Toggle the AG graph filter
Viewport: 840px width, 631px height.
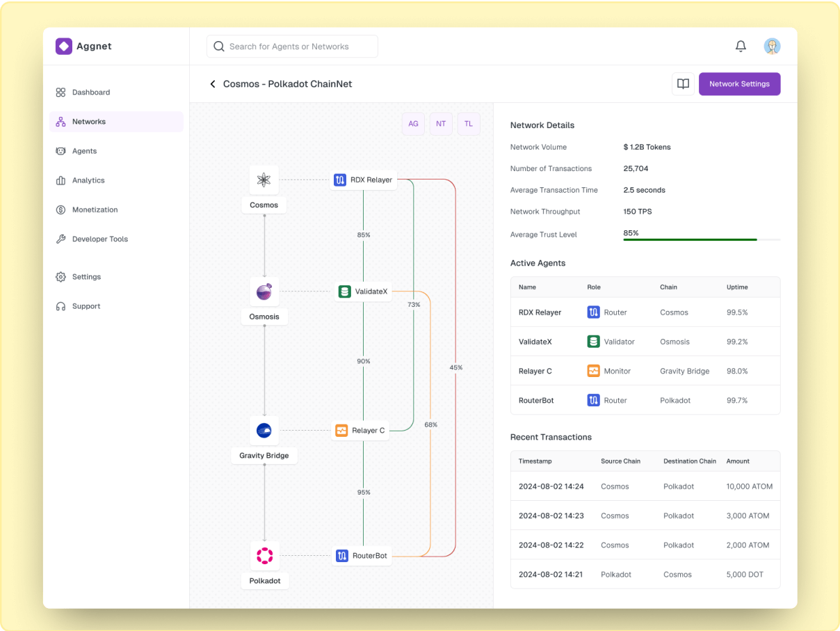click(413, 124)
